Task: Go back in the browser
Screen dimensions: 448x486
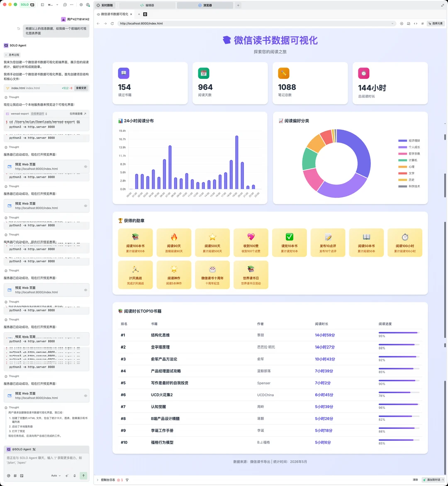Action: [x=98, y=24]
